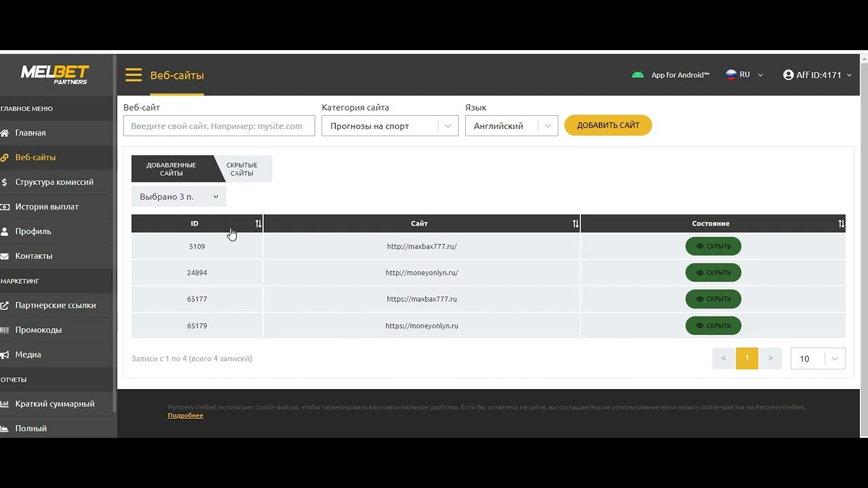Click the Russian flag icon
This screenshot has width=868, height=488.
(731, 75)
